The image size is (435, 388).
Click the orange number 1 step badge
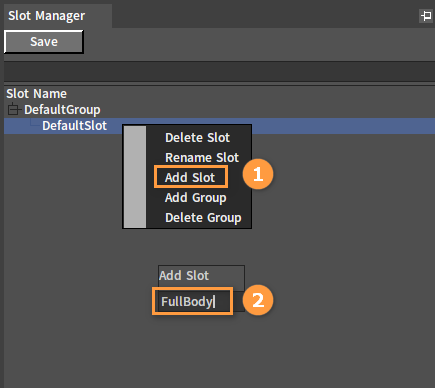[258, 174]
